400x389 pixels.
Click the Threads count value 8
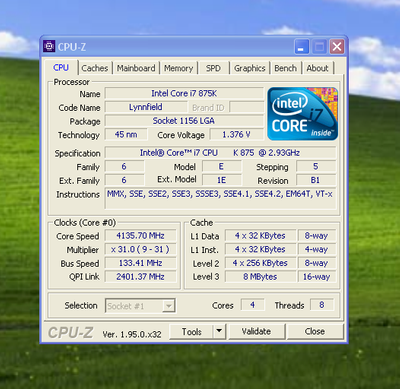click(x=322, y=305)
